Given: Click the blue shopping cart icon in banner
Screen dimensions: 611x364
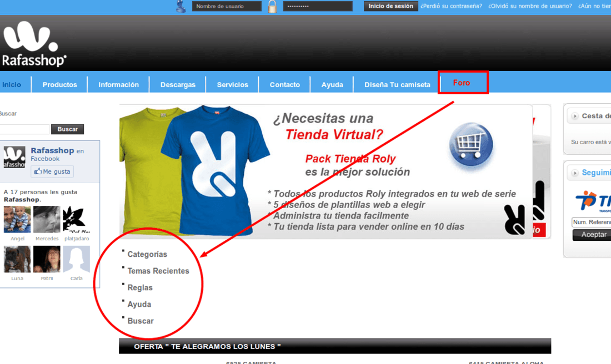Looking at the screenshot, I should click(470, 144).
